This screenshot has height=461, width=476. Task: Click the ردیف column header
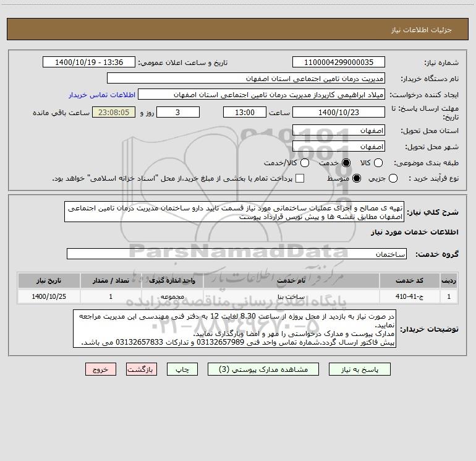449,280
